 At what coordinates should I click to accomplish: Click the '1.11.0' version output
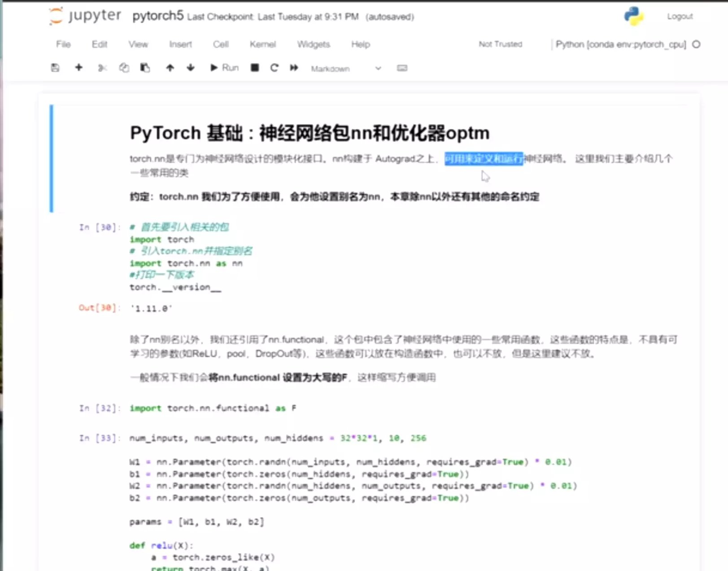[x=151, y=308]
